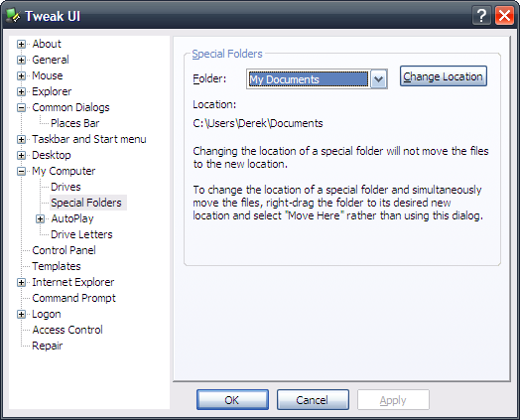Open the Folder dropdown arrow
Viewport: 520px width, 420px height.
pyautogui.click(x=378, y=79)
